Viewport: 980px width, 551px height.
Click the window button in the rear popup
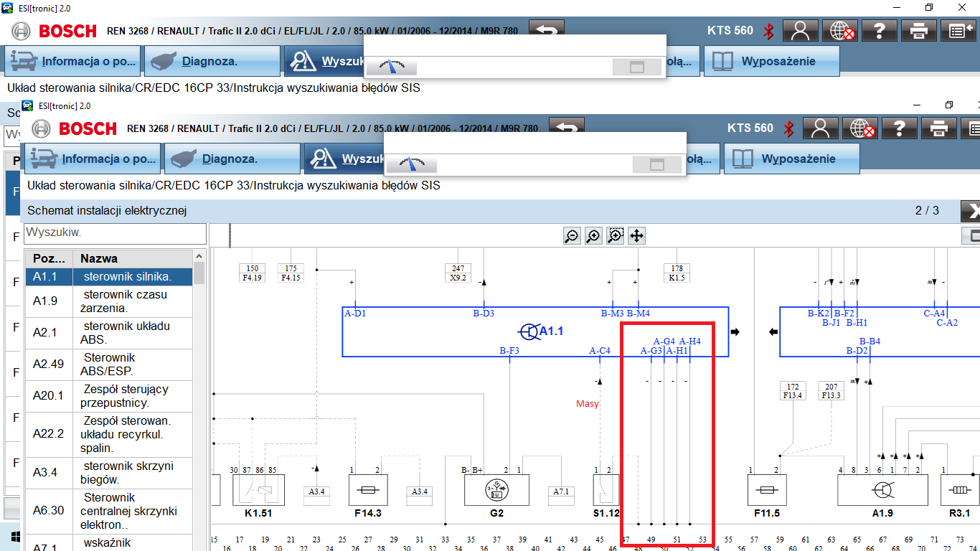(636, 67)
